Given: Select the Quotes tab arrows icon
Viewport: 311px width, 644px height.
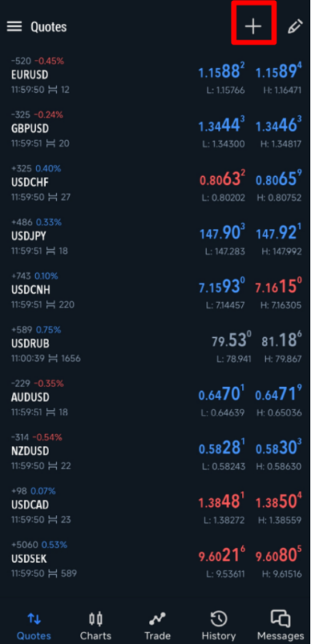Looking at the screenshot, I should pos(34,619).
